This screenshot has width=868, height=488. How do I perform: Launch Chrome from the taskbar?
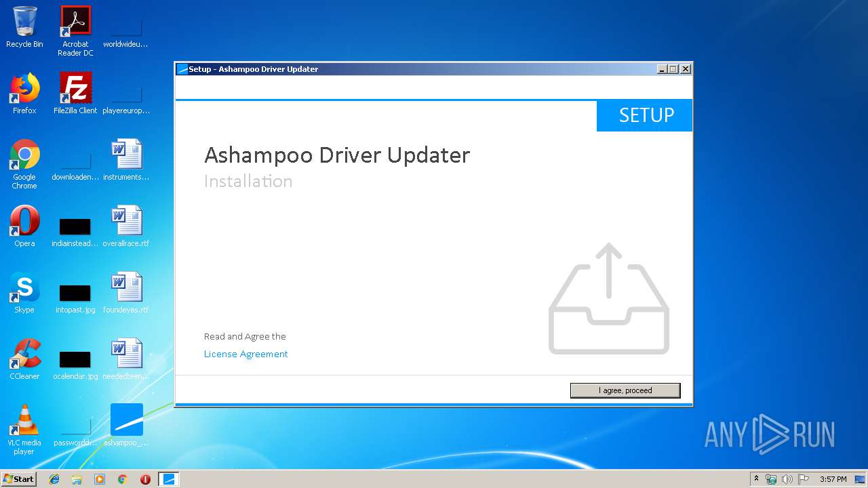(123, 479)
